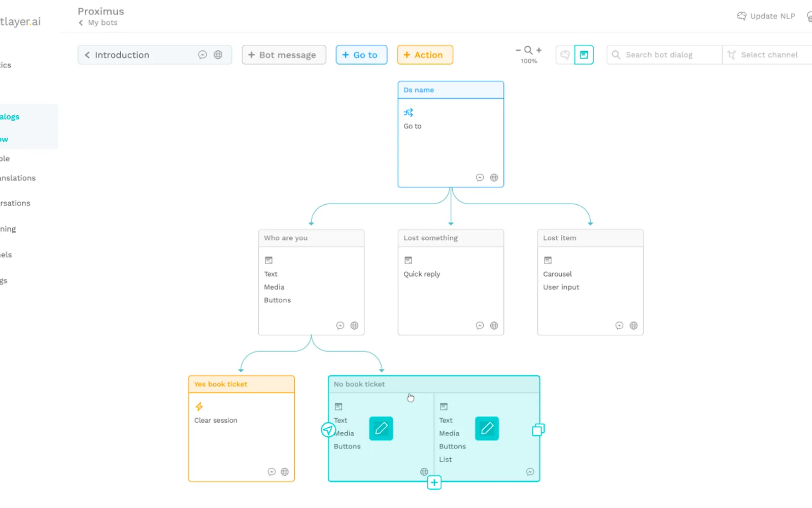Viewport: 812px width, 508px height.
Task: Click messenger icon on Who are you card
Action: (340, 326)
